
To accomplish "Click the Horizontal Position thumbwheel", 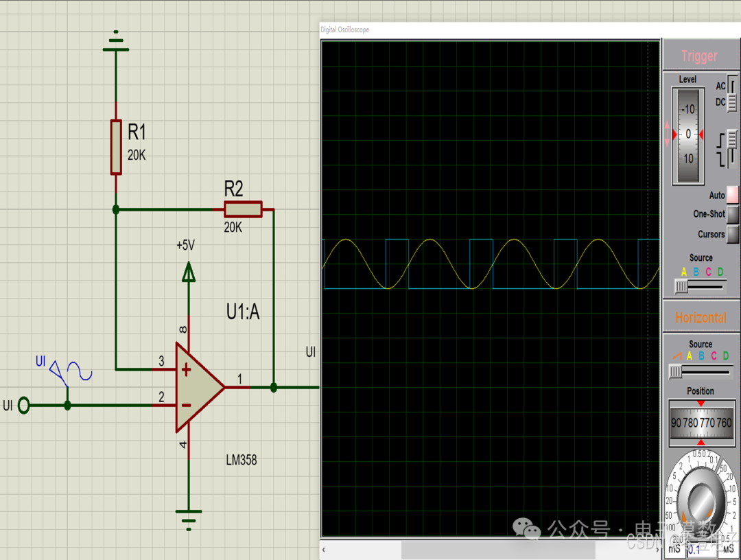I will (701, 423).
